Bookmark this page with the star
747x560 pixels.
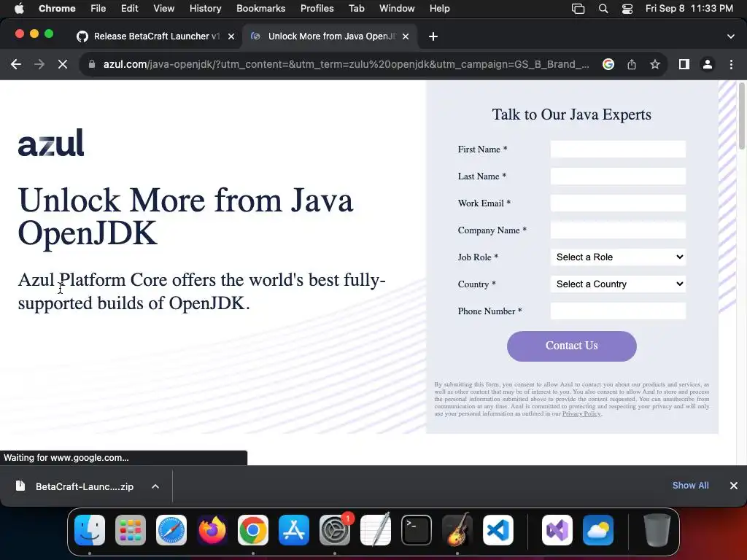[655, 64]
